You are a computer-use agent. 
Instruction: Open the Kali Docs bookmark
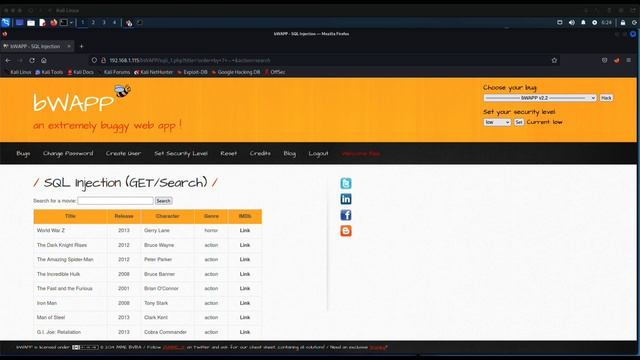(x=80, y=72)
